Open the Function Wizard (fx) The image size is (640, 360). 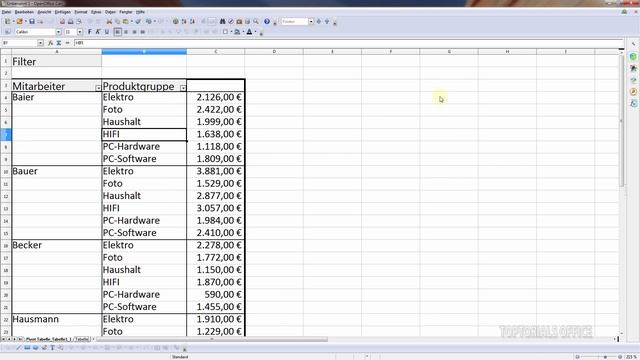[50, 43]
